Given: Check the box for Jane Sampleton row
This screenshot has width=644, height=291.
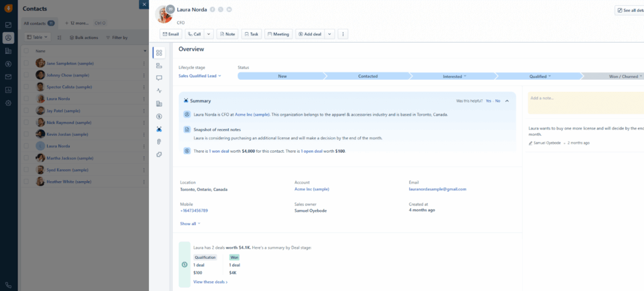Looking at the screenshot, I should point(26,63).
